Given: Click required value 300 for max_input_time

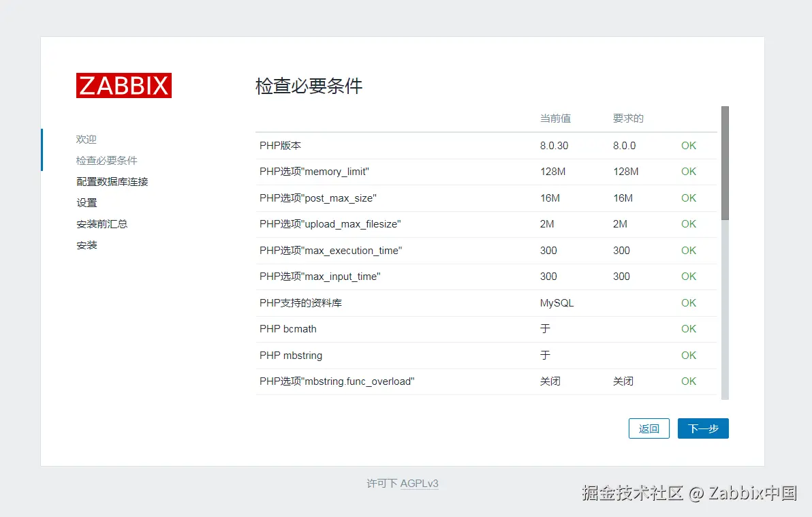Looking at the screenshot, I should click(621, 277).
